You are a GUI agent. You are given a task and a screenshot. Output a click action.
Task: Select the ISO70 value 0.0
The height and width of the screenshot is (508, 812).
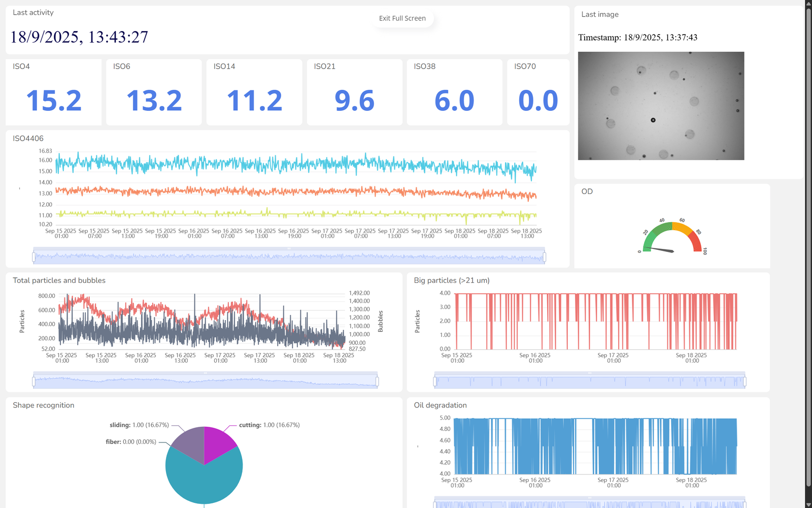pyautogui.click(x=538, y=101)
